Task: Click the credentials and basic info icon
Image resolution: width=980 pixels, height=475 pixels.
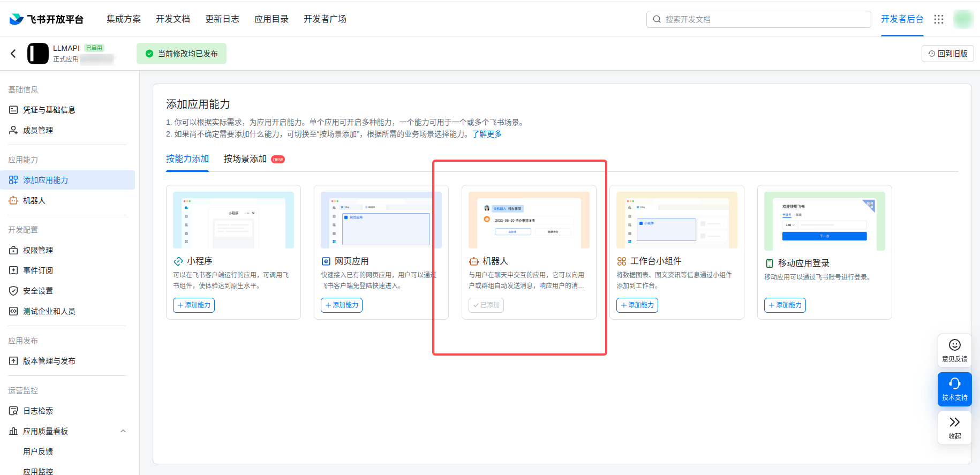Action: pyautogui.click(x=13, y=110)
